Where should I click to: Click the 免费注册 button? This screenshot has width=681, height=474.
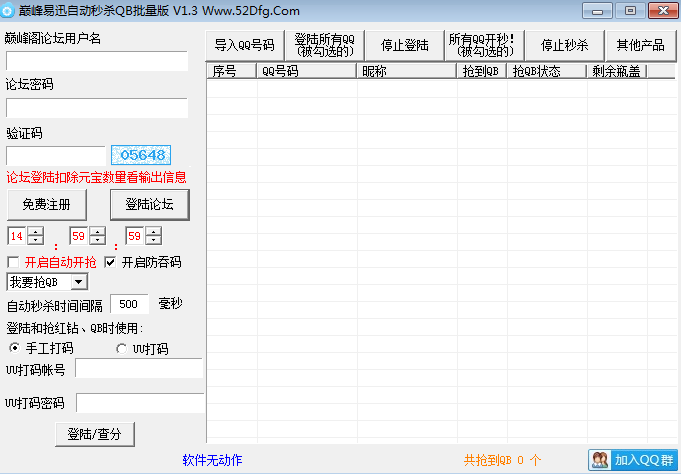[47, 205]
